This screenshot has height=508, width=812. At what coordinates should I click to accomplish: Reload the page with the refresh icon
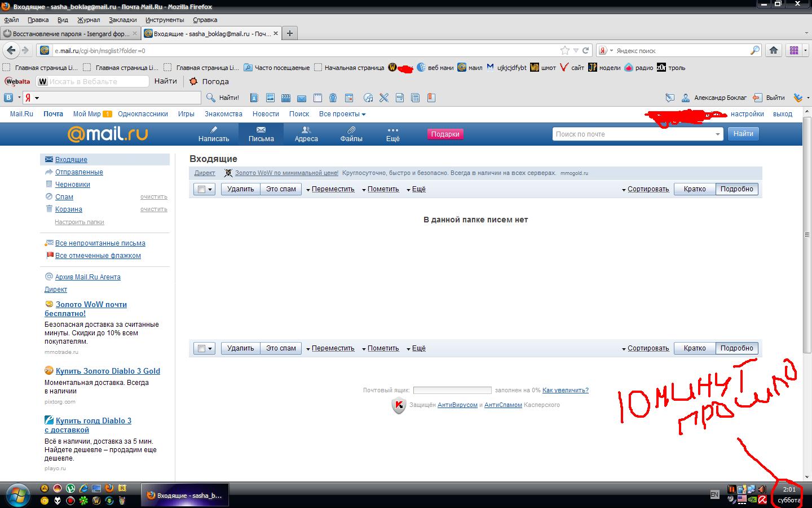(x=586, y=50)
